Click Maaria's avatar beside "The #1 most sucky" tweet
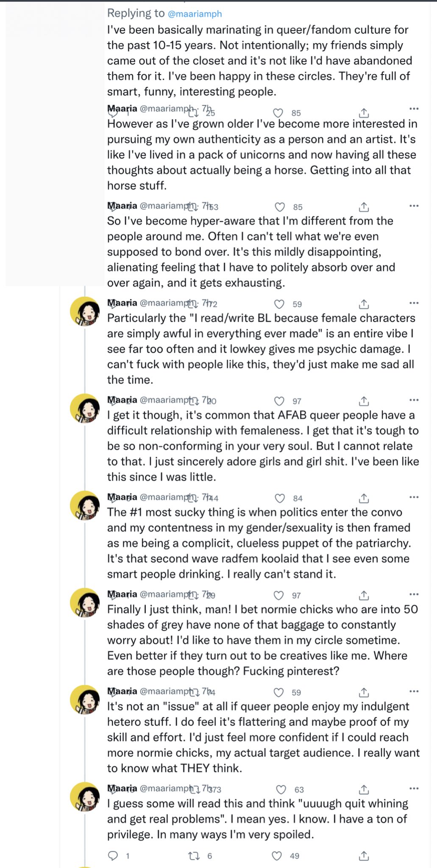The height and width of the screenshot is (868, 437). pos(85,505)
